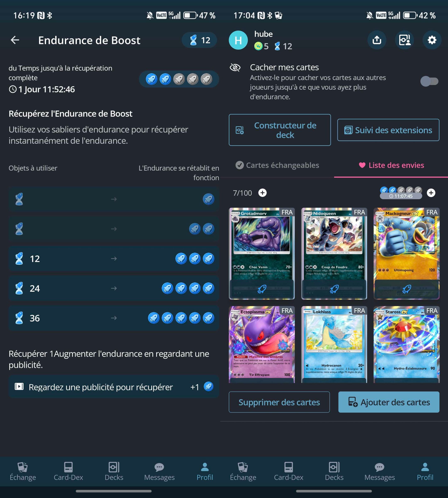Open the Lokhlass card
448x498 pixels.
[334, 344]
